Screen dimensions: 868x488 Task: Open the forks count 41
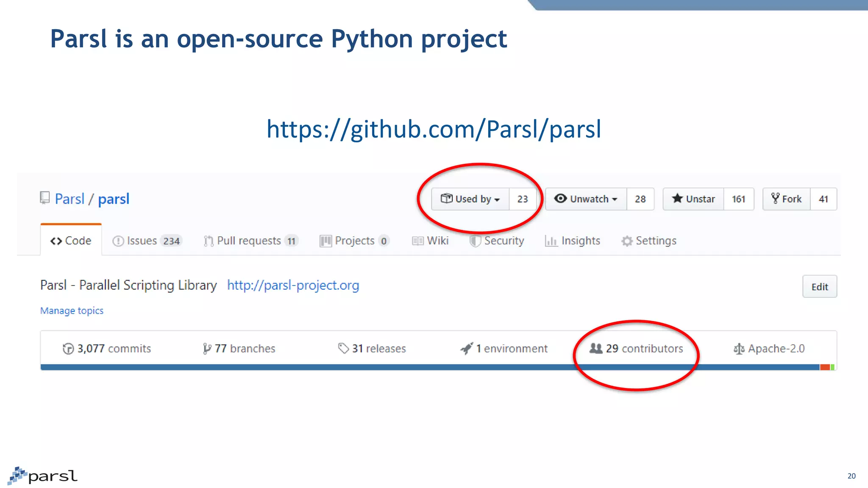click(823, 199)
